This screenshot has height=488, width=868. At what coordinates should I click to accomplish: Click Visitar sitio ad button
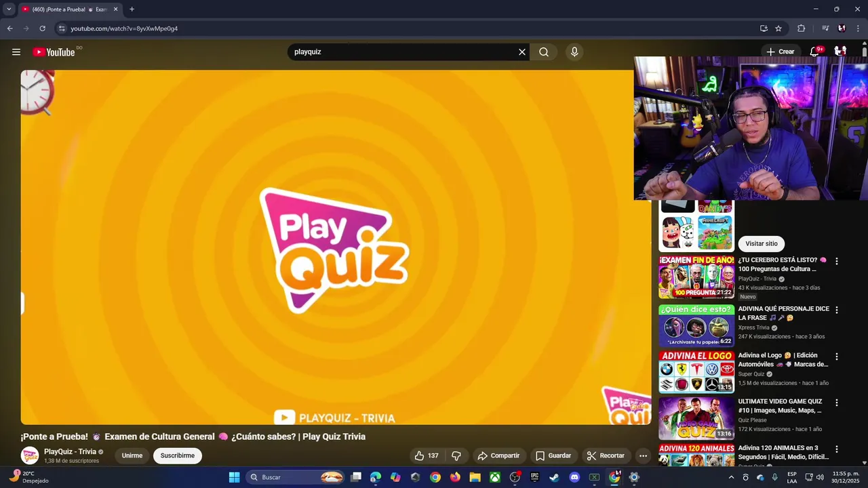[x=762, y=243]
